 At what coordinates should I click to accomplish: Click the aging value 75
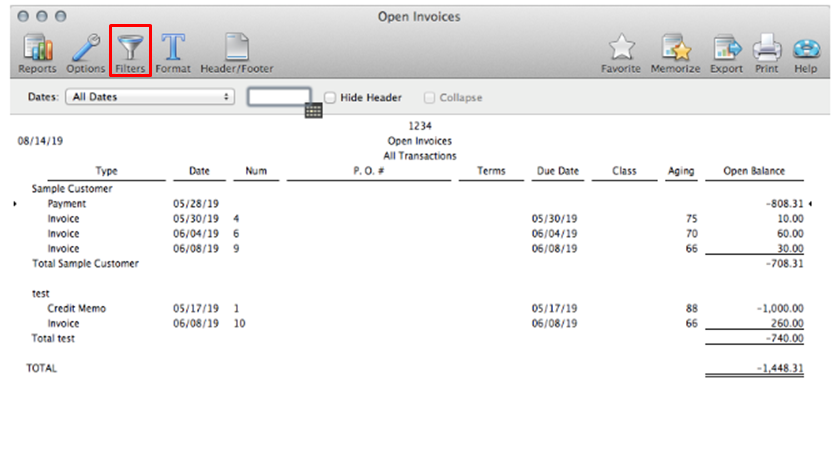coord(692,219)
